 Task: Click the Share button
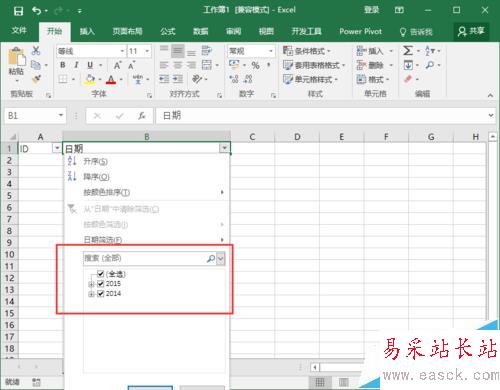coord(471,31)
